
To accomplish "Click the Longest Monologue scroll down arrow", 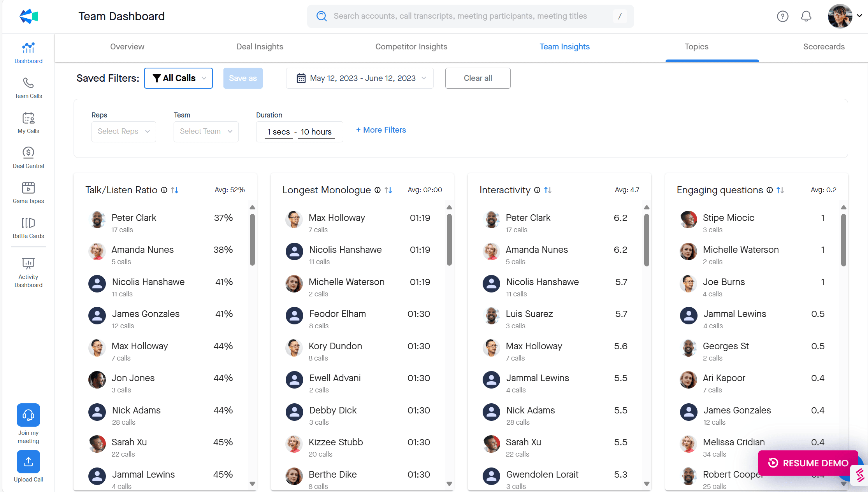I will [449, 484].
